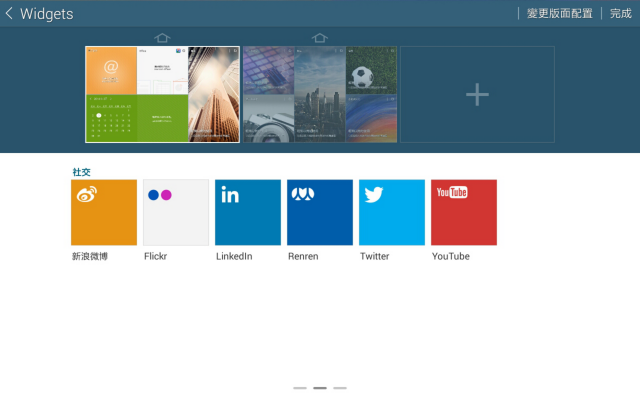Click the LinkedIn label text
Screen dimensions: 640x400
point(234,256)
